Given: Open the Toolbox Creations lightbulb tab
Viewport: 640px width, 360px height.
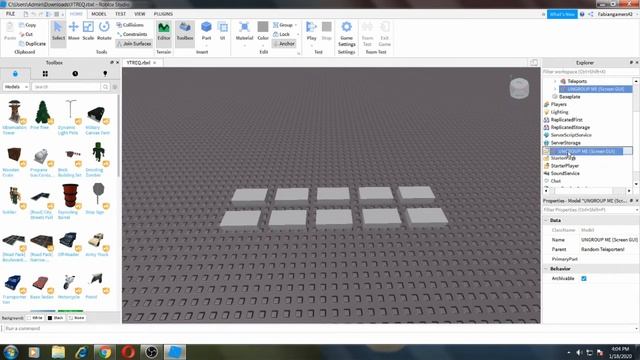Looking at the screenshot, I should pos(105,74).
